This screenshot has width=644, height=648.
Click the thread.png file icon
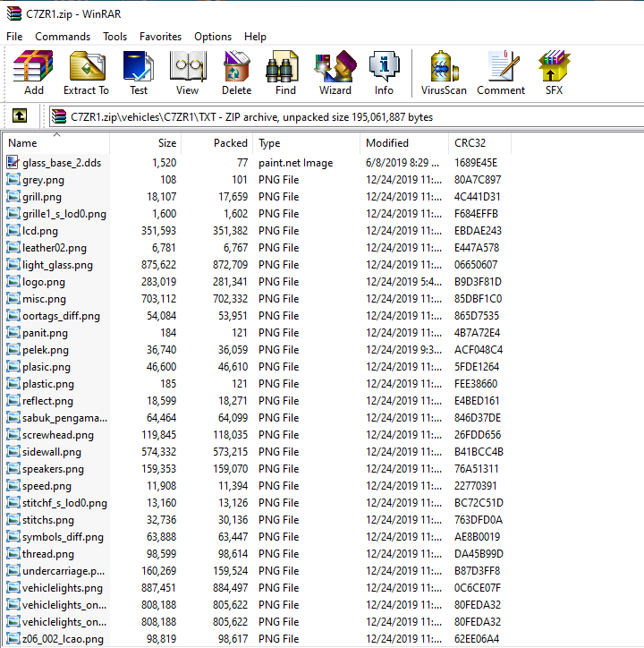tap(13, 553)
